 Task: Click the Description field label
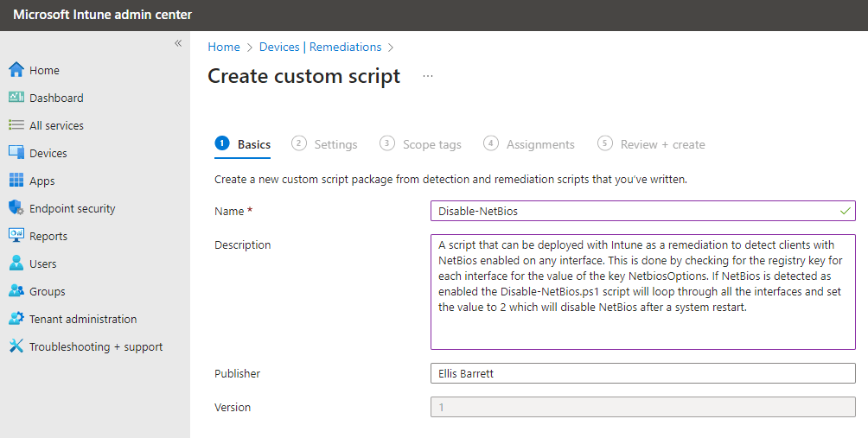[242, 245]
